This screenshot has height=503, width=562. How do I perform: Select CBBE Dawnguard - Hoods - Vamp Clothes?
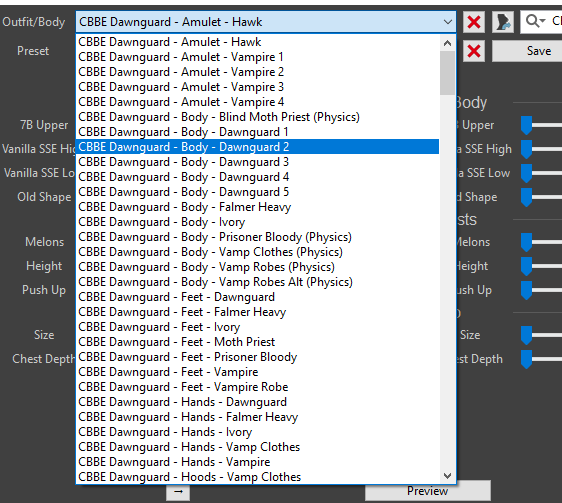click(257, 477)
